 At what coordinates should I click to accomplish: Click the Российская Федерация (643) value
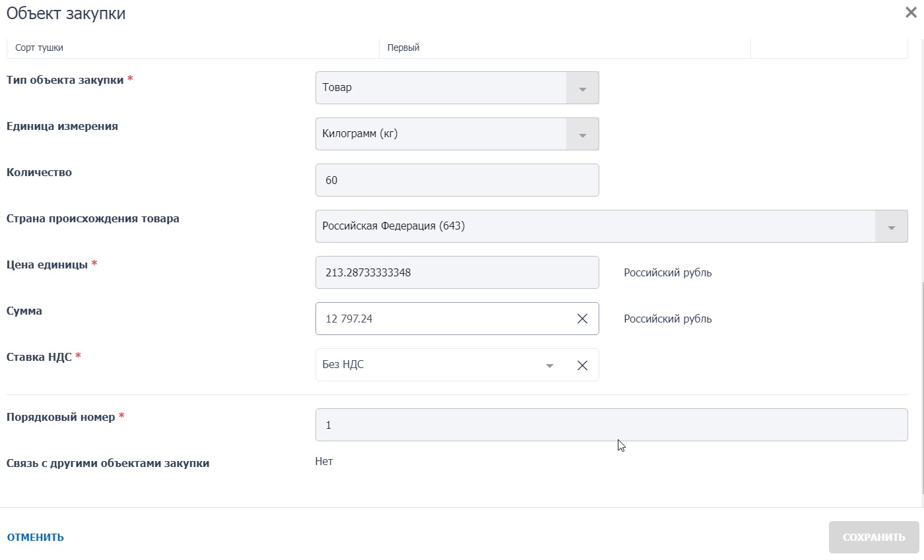coord(393,226)
